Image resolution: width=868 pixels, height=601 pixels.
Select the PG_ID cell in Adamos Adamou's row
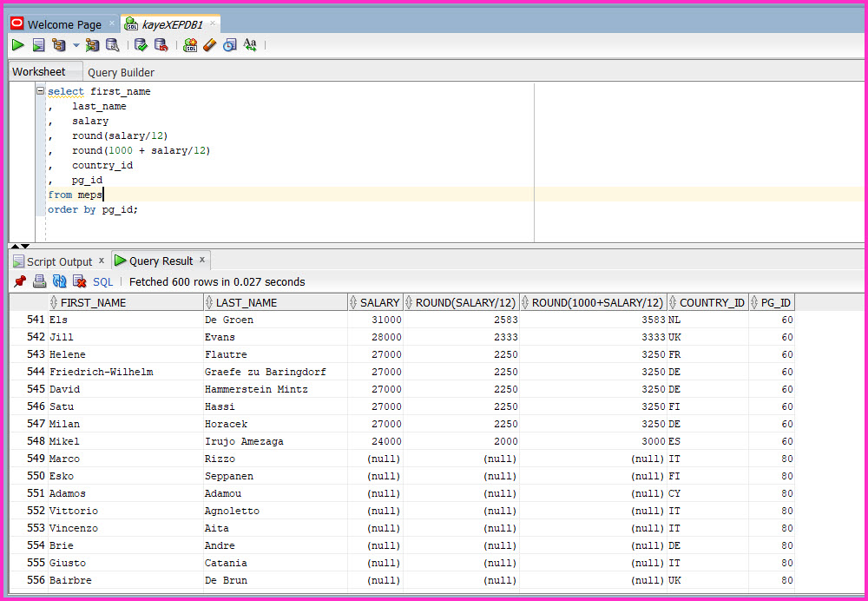point(773,493)
